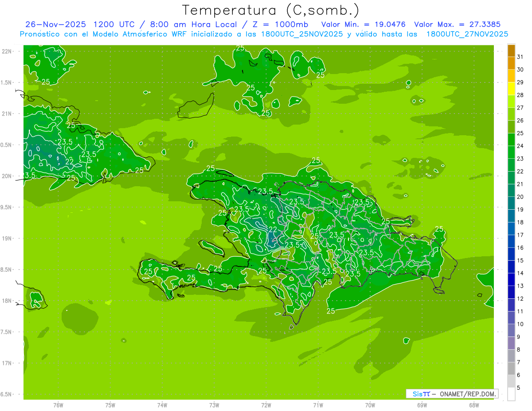Click the 68W longitude axis label

tap(474, 405)
